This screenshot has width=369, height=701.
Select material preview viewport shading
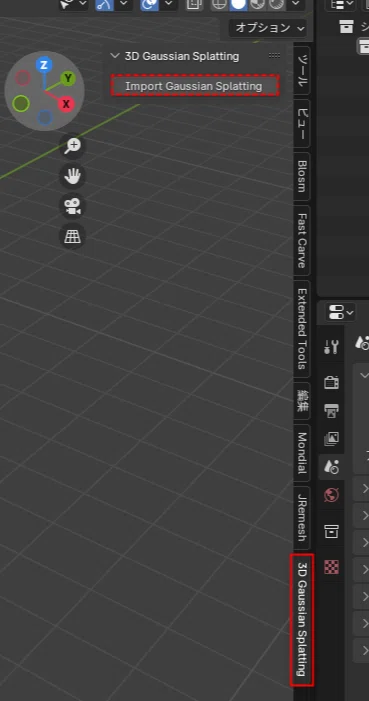[x=257, y=4]
